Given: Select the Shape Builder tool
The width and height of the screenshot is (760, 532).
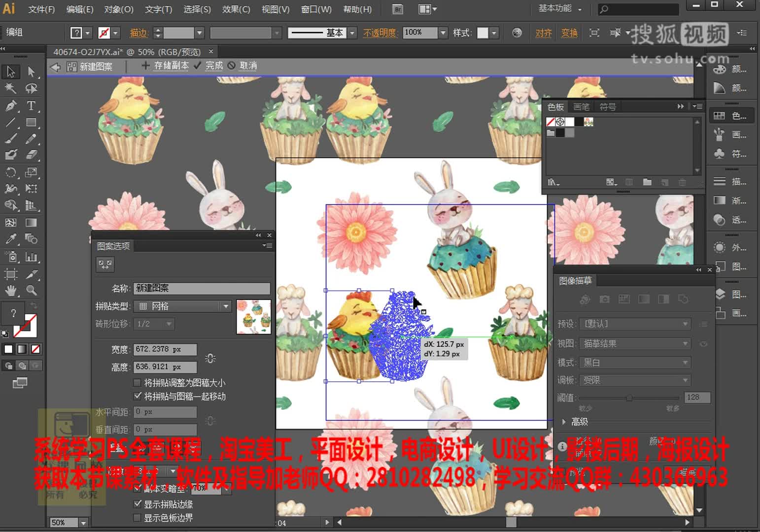Looking at the screenshot, I should 10,205.
